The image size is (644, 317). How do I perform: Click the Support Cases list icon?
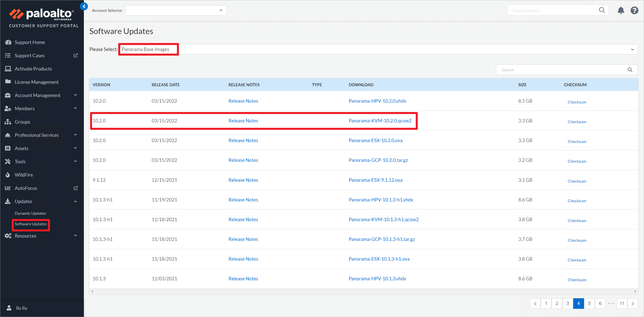[x=8, y=55]
